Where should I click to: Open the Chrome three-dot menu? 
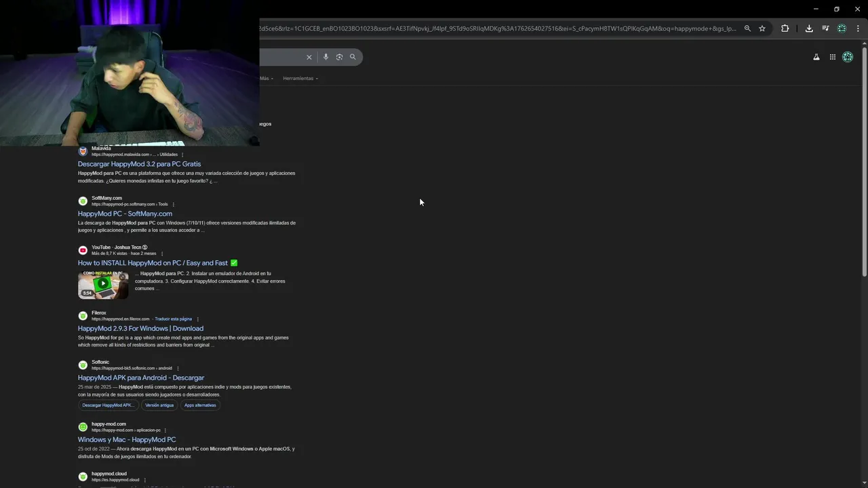858,28
